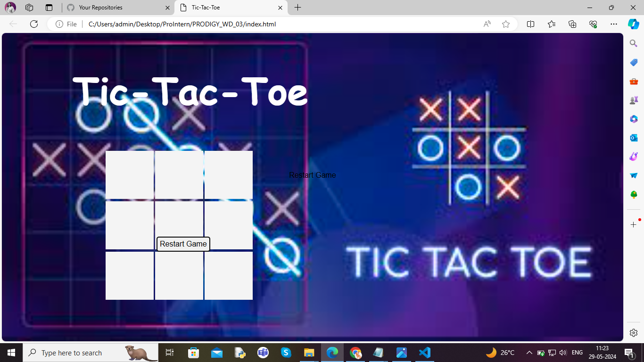The height and width of the screenshot is (362, 644).
Task: Open the Copilot sidebar icon
Action: [x=633, y=24]
